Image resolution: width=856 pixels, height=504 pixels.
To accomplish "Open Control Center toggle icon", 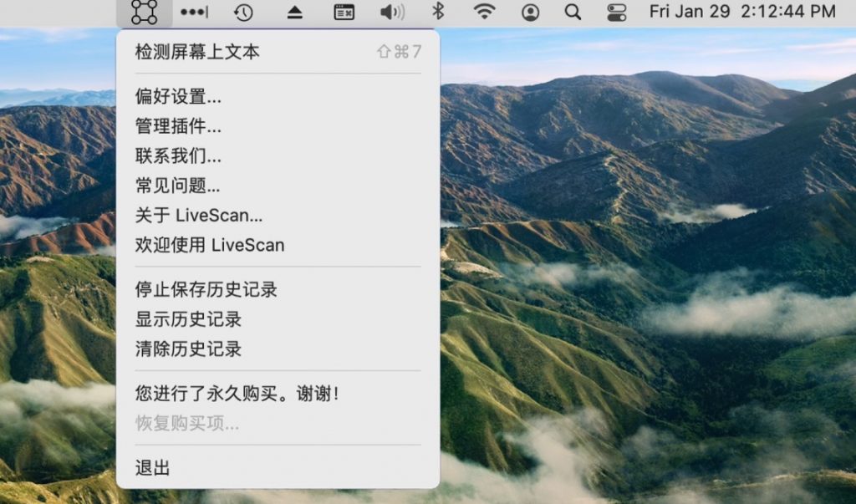I will pyautogui.click(x=617, y=12).
